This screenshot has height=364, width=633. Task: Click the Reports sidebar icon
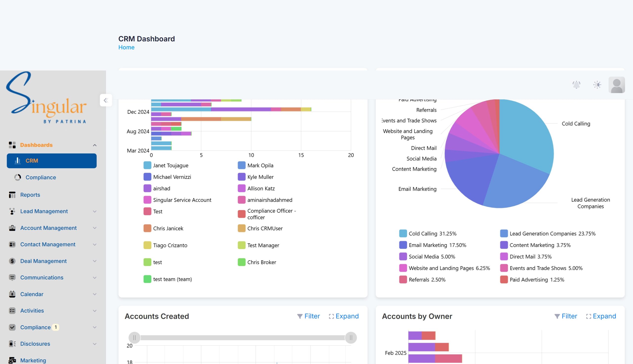click(12, 195)
